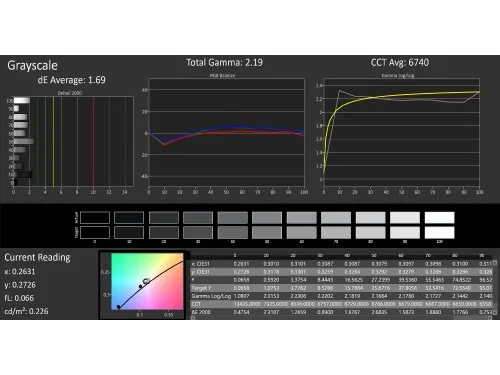Select the Gamma Log/Log table row
This screenshot has width=500, height=375.
[342, 296]
